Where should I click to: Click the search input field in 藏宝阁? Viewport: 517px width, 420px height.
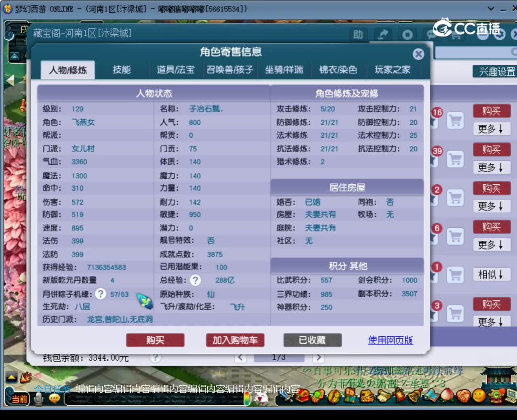[x=475, y=52]
